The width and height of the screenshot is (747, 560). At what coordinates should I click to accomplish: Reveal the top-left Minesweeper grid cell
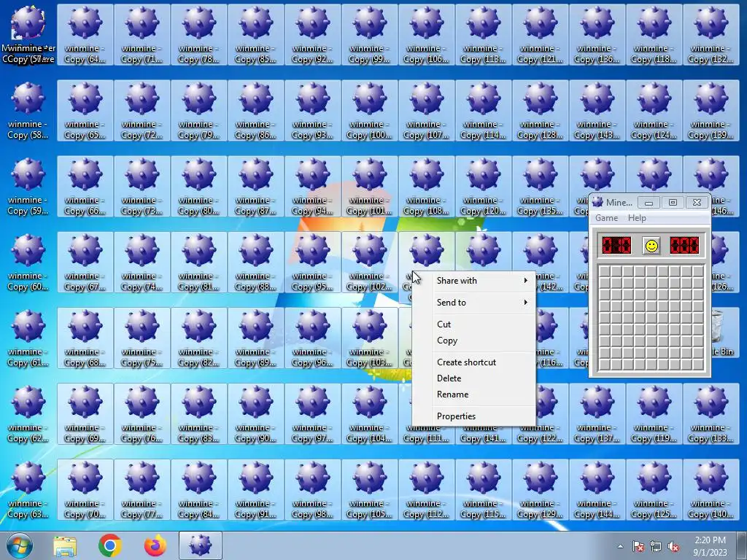(x=605, y=271)
